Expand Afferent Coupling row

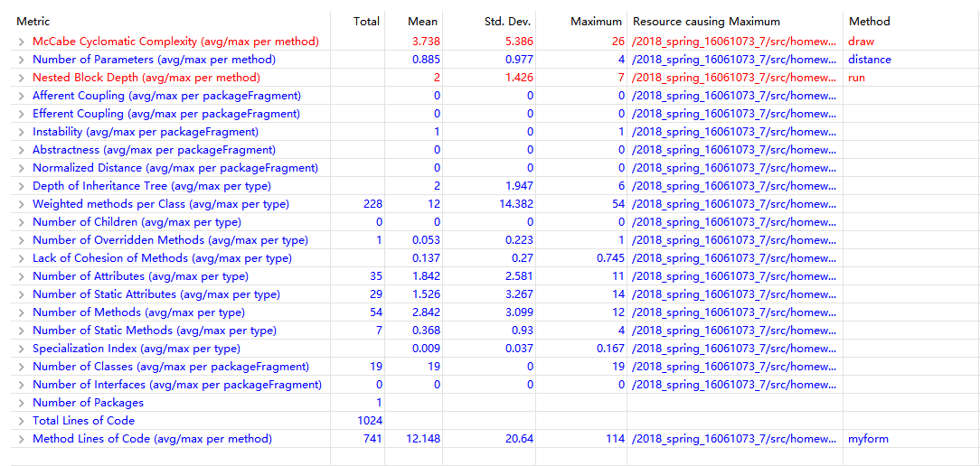pyautogui.click(x=22, y=97)
